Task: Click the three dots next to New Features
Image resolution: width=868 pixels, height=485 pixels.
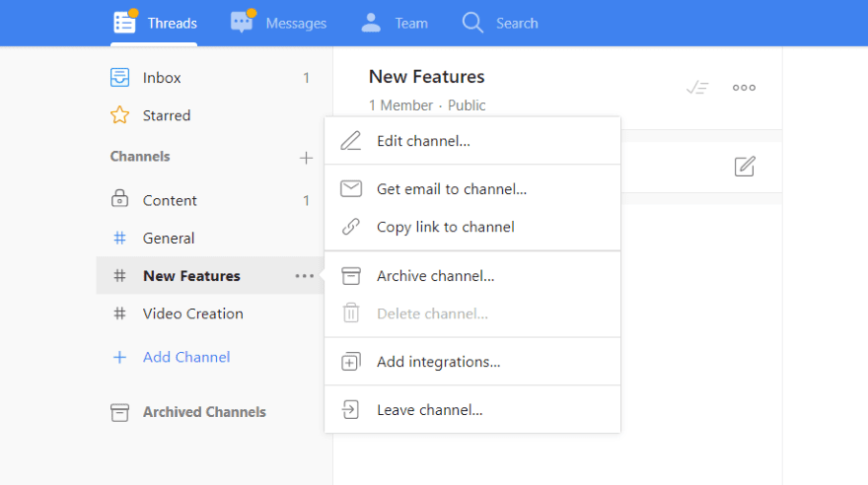Action: [305, 276]
